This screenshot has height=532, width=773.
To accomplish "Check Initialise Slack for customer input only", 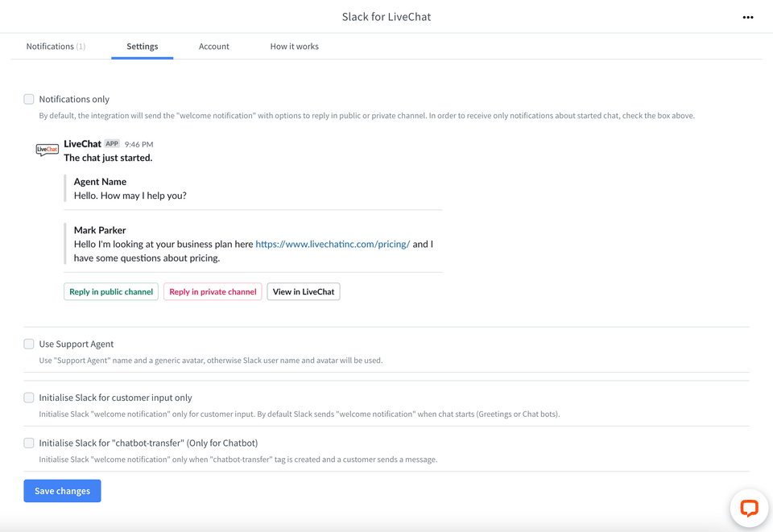I will 29,398.
